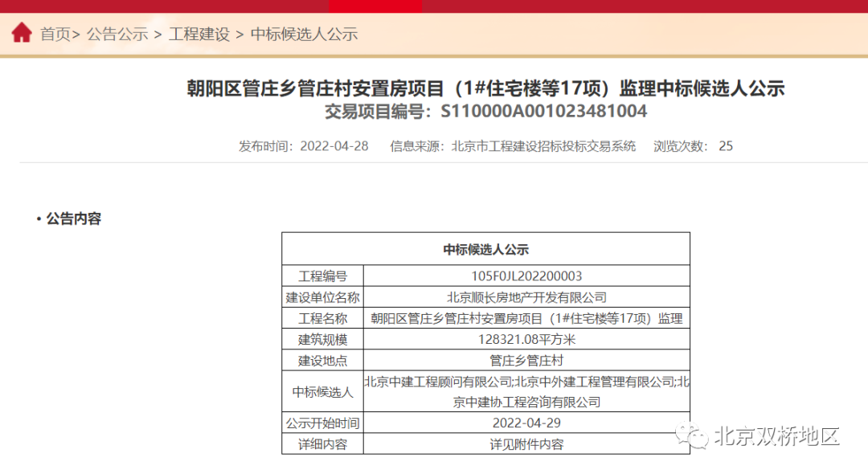Click the announcement title starting with 朝阳区管庄乡管庄村安置房项目
This screenshot has width=868, height=474.
pyautogui.click(x=485, y=88)
